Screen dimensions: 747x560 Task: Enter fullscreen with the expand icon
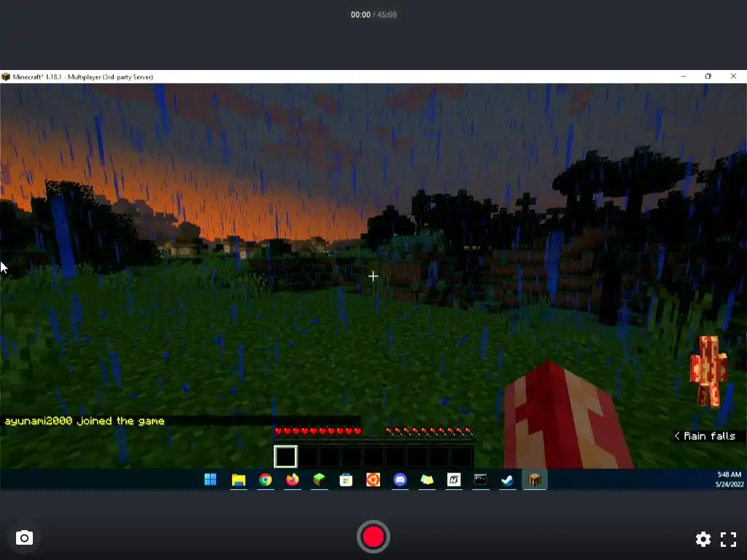(x=728, y=539)
